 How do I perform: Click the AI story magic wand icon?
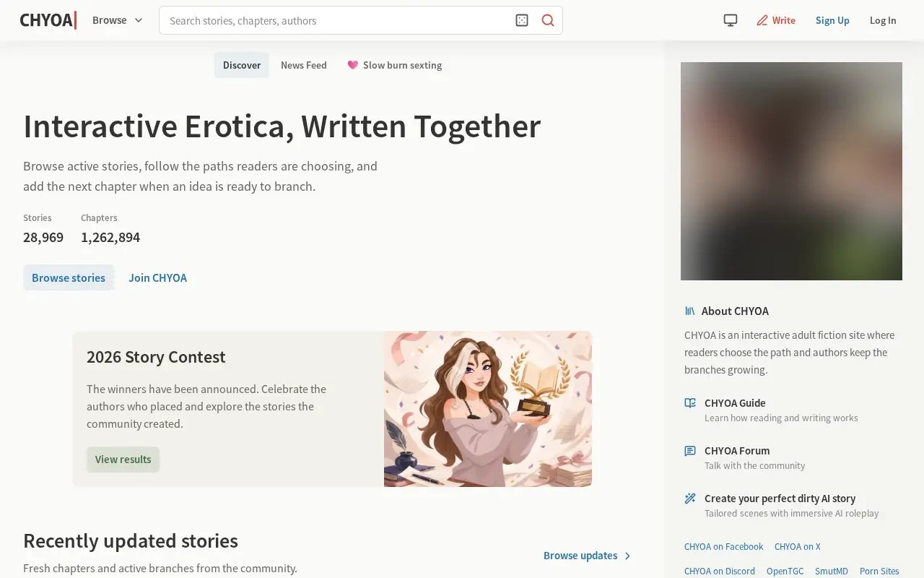pyautogui.click(x=690, y=499)
